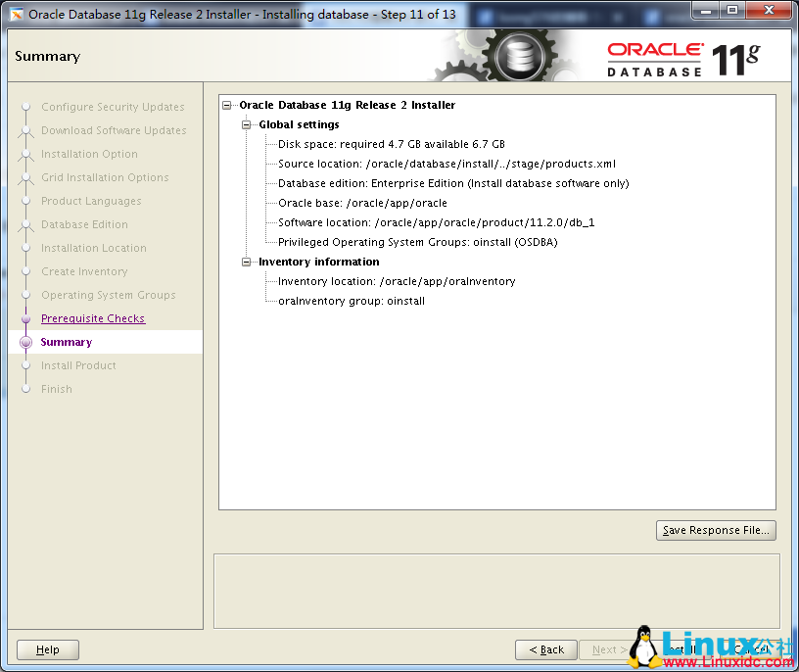The height and width of the screenshot is (672, 799).
Task: Click the step circle beside Create Inventory
Action: (26, 271)
